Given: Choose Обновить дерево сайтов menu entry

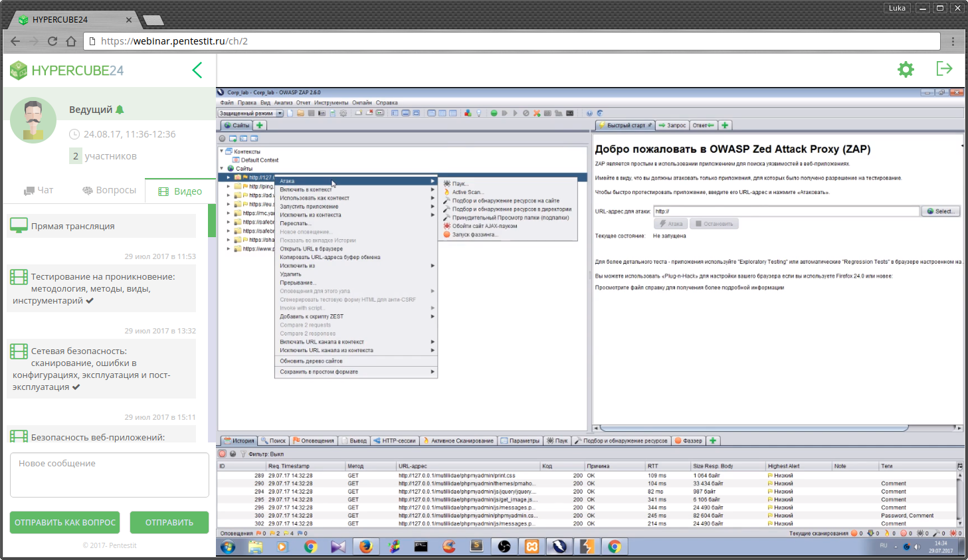Looking at the screenshot, I should [356, 361].
